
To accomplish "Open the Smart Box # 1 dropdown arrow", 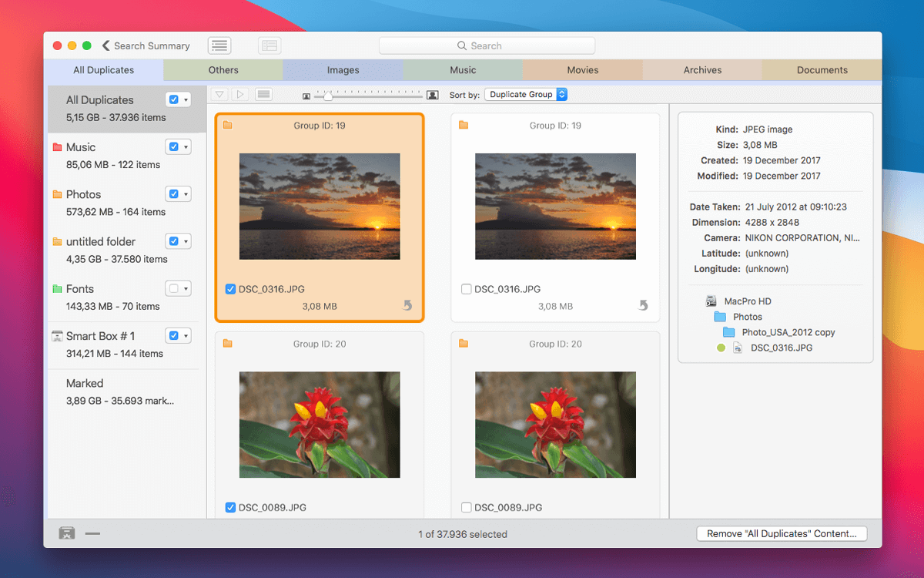I will click(186, 336).
